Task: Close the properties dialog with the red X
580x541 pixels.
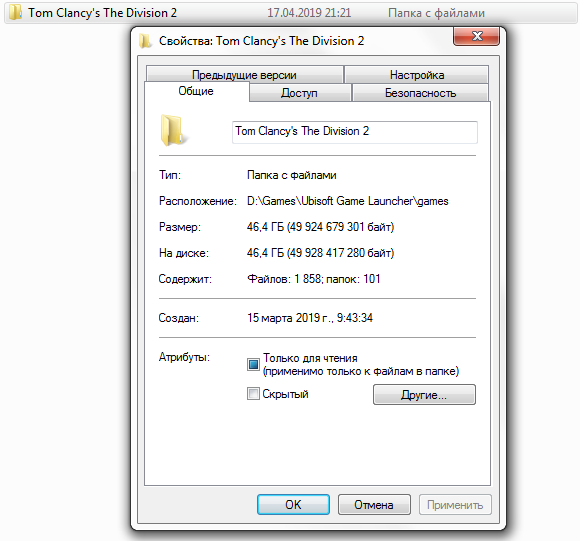Action: coord(476,36)
